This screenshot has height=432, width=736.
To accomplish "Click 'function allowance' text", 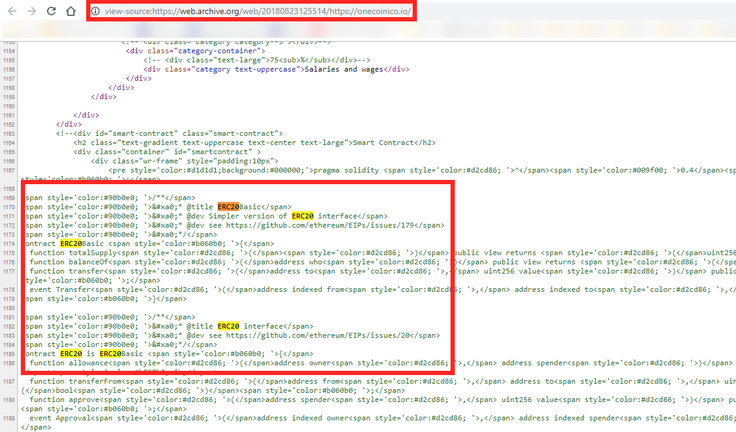I will tap(69, 363).
